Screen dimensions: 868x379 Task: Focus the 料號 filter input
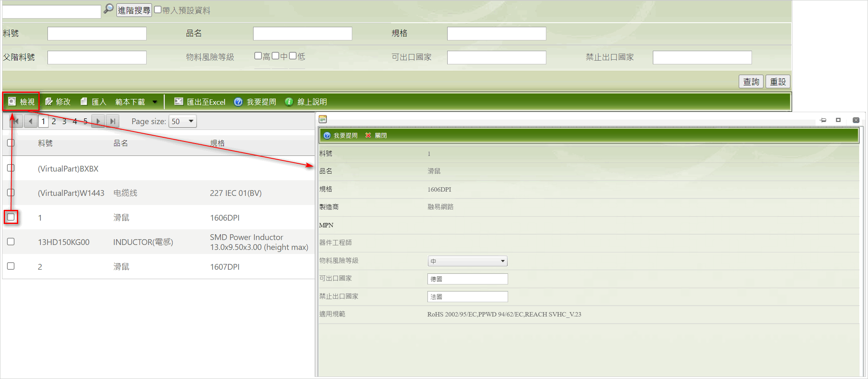[97, 33]
